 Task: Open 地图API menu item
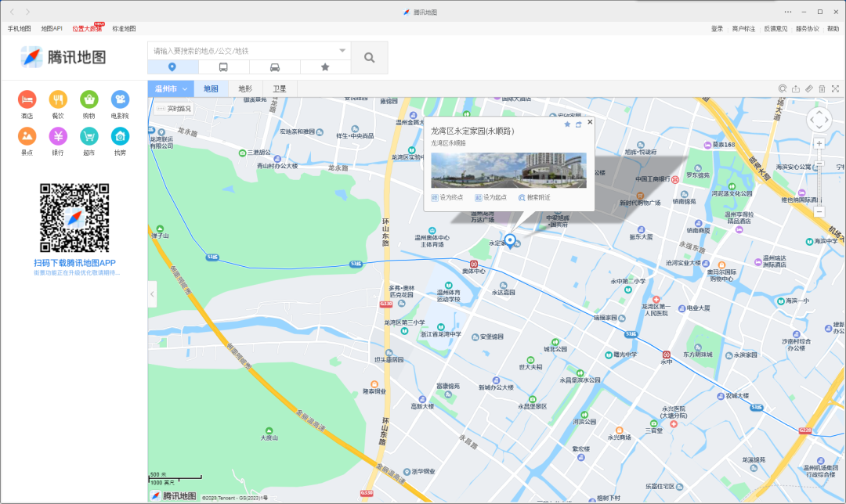(x=52, y=29)
